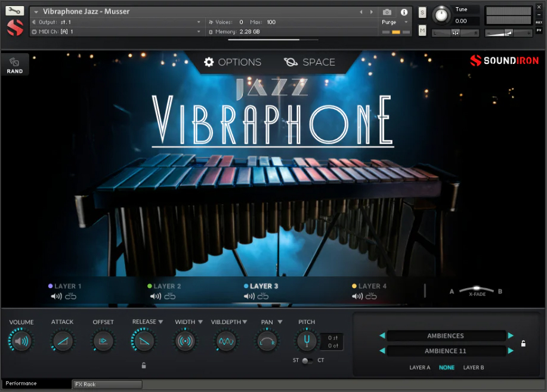Adjust the Release knob
The image size is (547, 392).
(x=144, y=341)
